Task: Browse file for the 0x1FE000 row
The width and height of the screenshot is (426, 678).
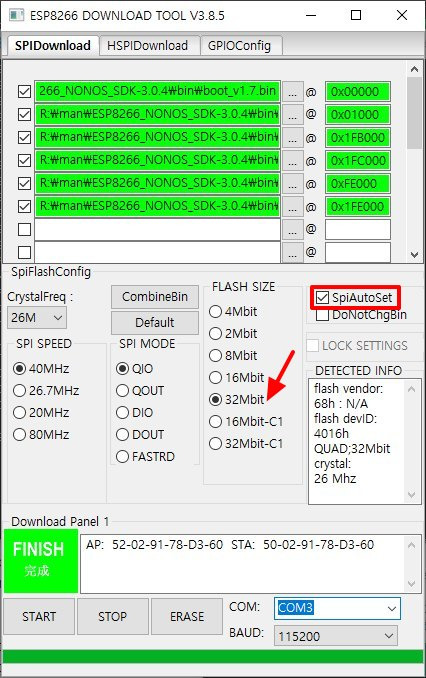Action: (292, 207)
